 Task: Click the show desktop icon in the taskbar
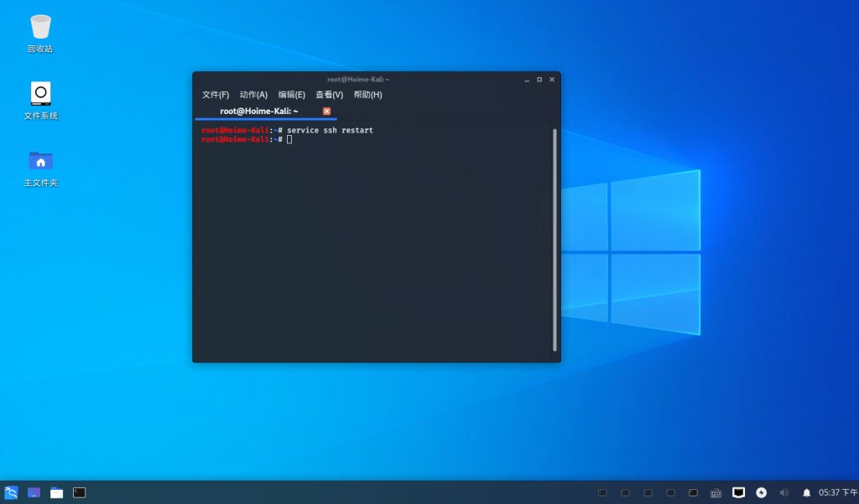34,492
